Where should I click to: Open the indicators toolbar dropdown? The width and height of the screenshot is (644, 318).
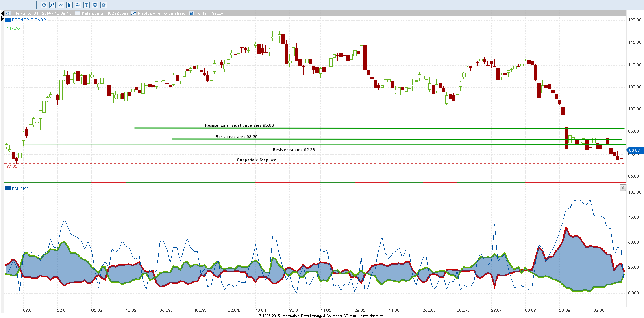(x=78, y=5)
